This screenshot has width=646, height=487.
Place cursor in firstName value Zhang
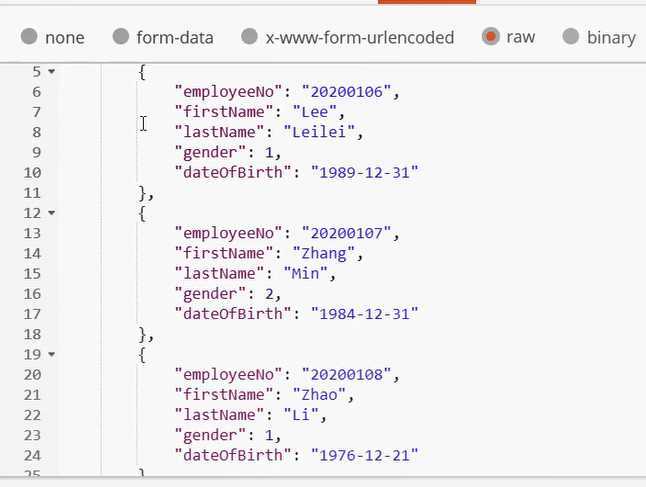click(x=324, y=253)
